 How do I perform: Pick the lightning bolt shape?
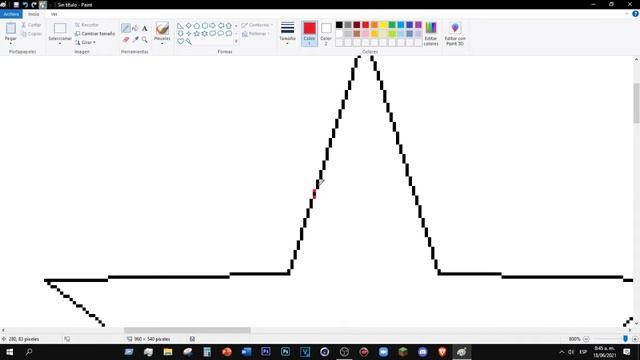pyautogui.click(x=189, y=41)
